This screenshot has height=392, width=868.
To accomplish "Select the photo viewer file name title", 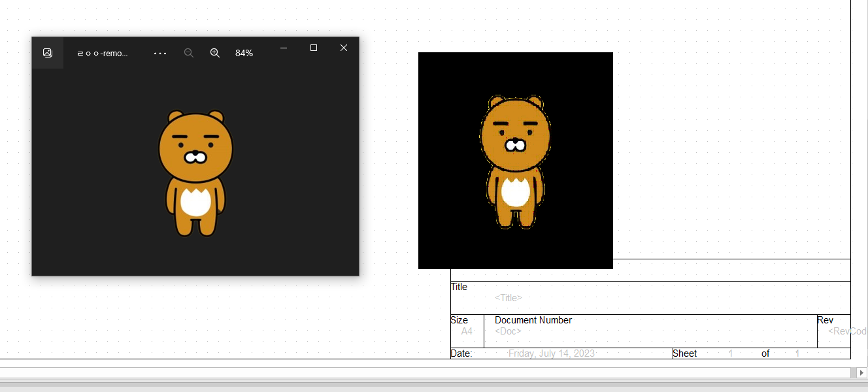I will pyautogui.click(x=103, y=54).
